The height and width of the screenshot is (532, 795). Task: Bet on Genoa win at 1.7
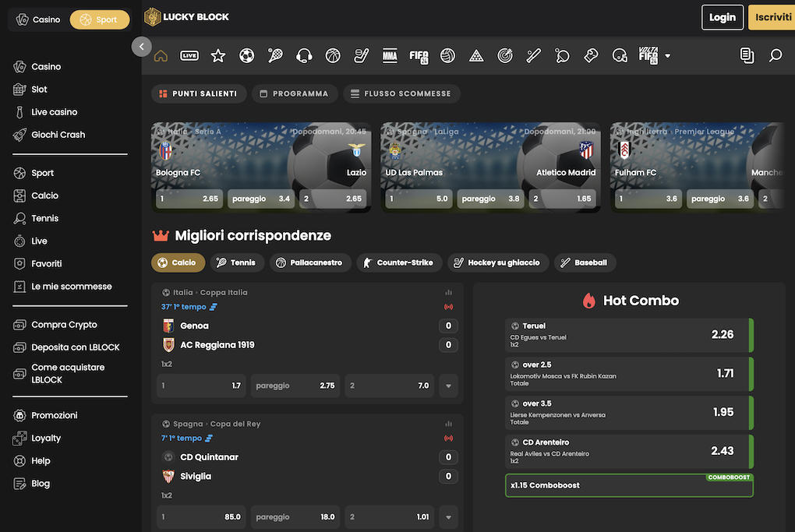[x=201, y=386]
